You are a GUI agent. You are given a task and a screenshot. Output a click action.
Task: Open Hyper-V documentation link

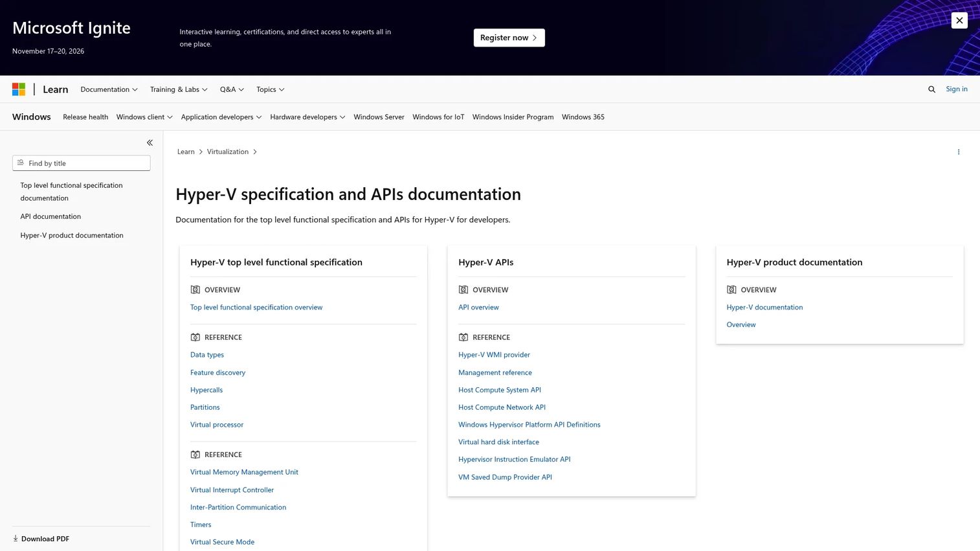[764, 308]
